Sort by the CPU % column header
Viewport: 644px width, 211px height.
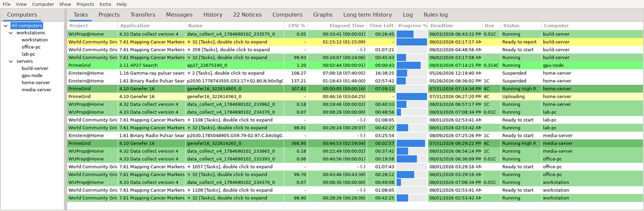tap(295, 26)
